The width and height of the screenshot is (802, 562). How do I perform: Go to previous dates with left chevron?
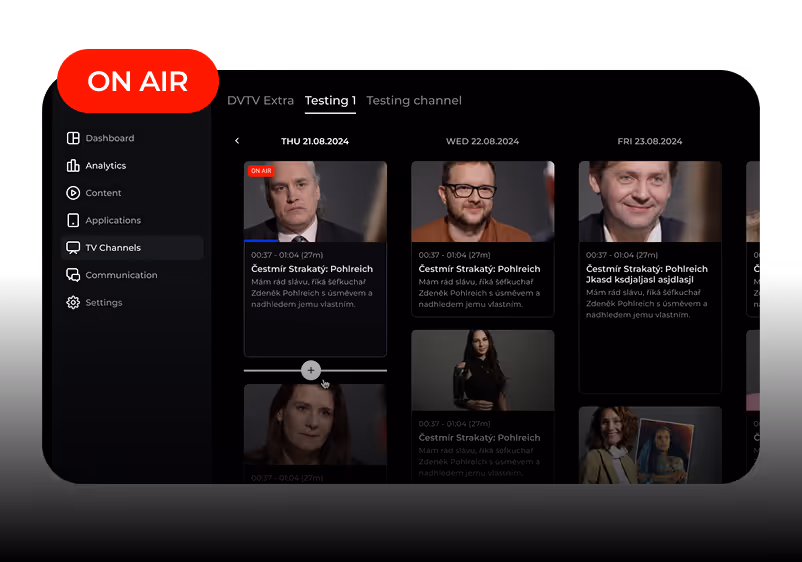(237, 141)
